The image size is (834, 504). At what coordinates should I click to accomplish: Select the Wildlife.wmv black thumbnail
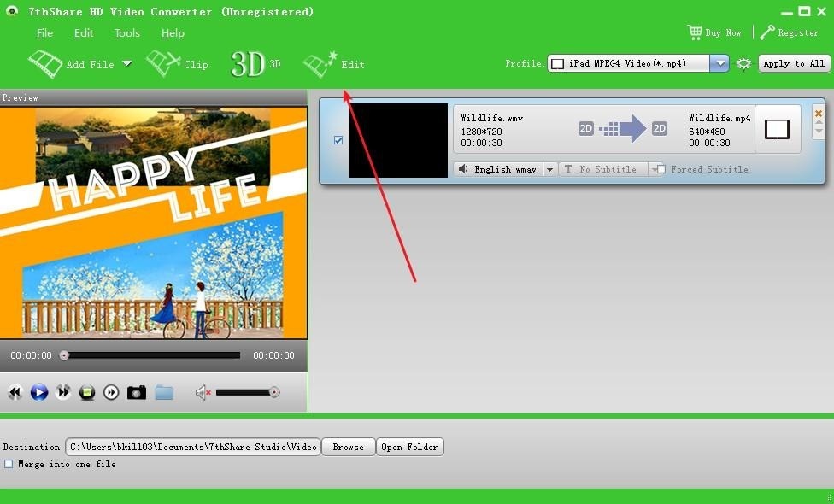pos(398,140)
